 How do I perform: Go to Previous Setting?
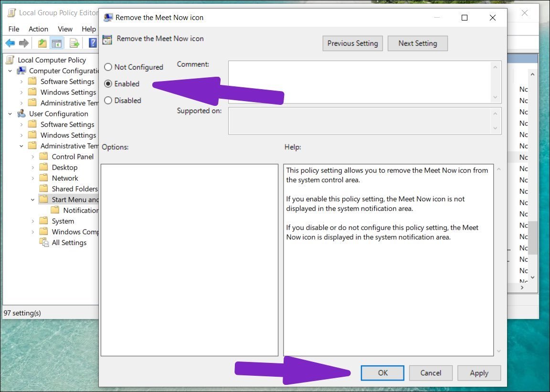[352, 43]
